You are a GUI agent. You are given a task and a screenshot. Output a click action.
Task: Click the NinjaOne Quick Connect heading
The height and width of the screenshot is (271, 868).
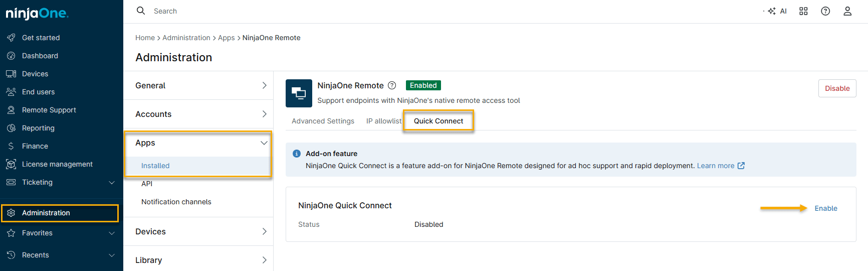coord(345,205)
